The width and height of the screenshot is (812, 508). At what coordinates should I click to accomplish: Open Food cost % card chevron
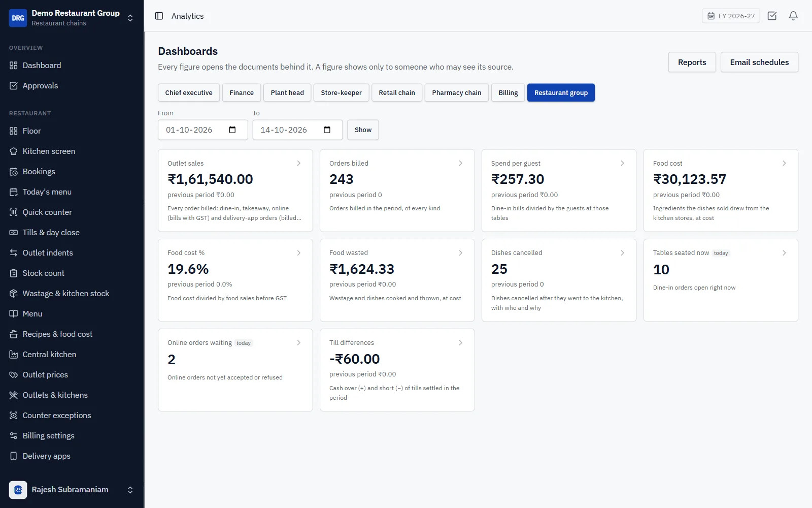point(299,253)
